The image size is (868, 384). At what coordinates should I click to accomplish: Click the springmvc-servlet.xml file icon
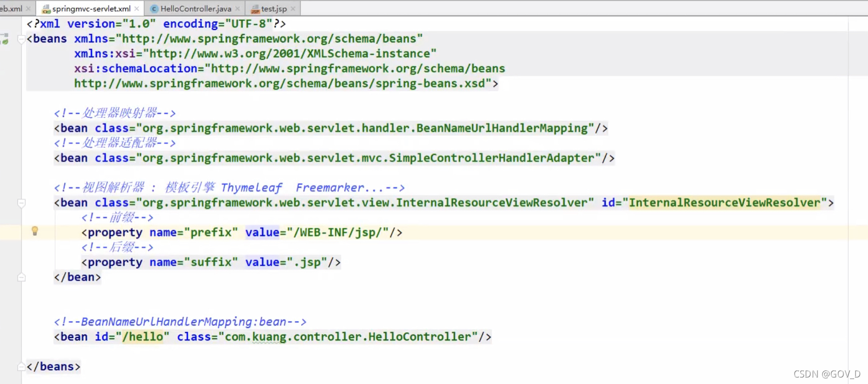pos(46,9)
